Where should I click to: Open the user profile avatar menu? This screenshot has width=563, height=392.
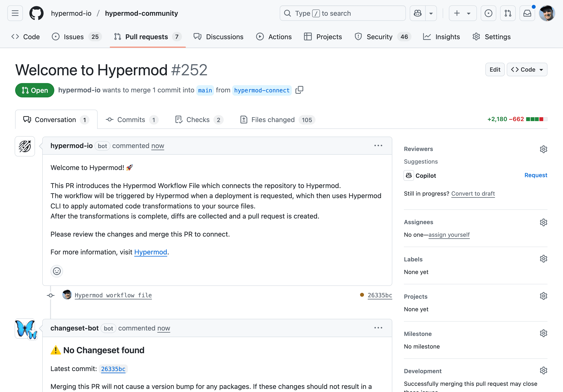coord(547,13)
